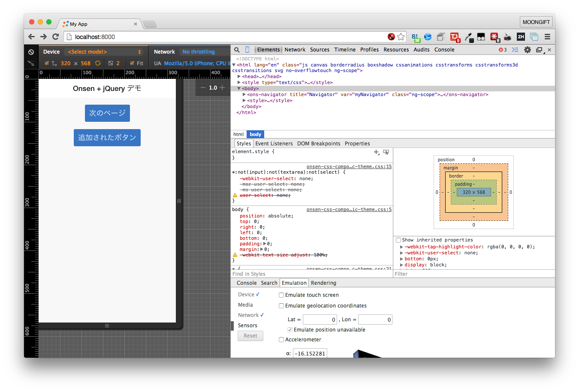Reset all emulation overrides icon
Viewport: 579px width, 392px height.
pyautogui.click(x=31, y=52)
